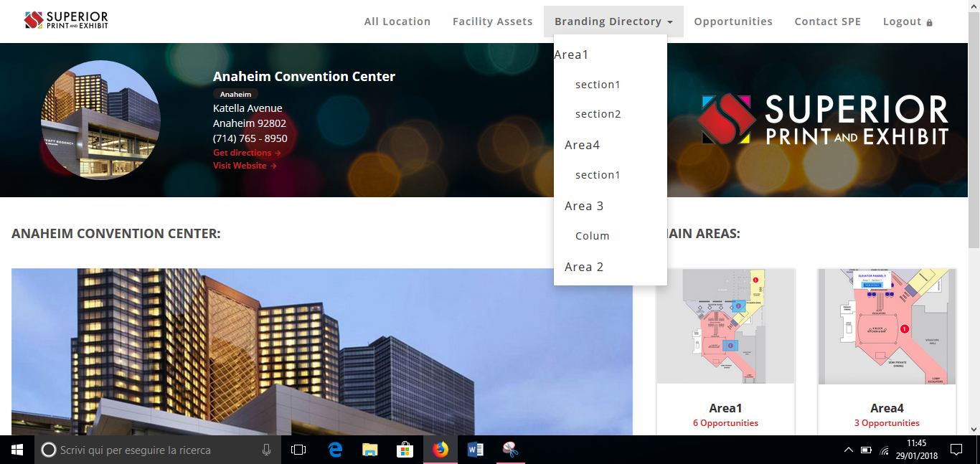The width and height of the screenshot is (980, 464).
Task: Open the Snipping Tool taskbar icon
Action: [510, 450]
